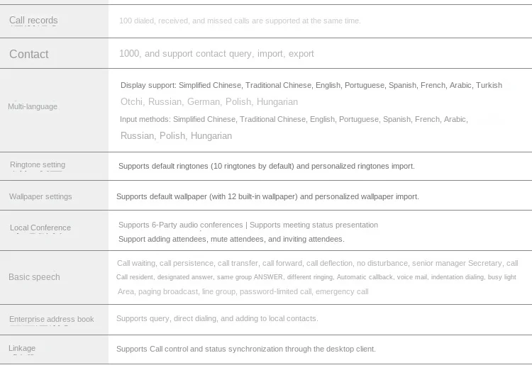Select the '12 built-in wallpaper' description text

point(267,196)
